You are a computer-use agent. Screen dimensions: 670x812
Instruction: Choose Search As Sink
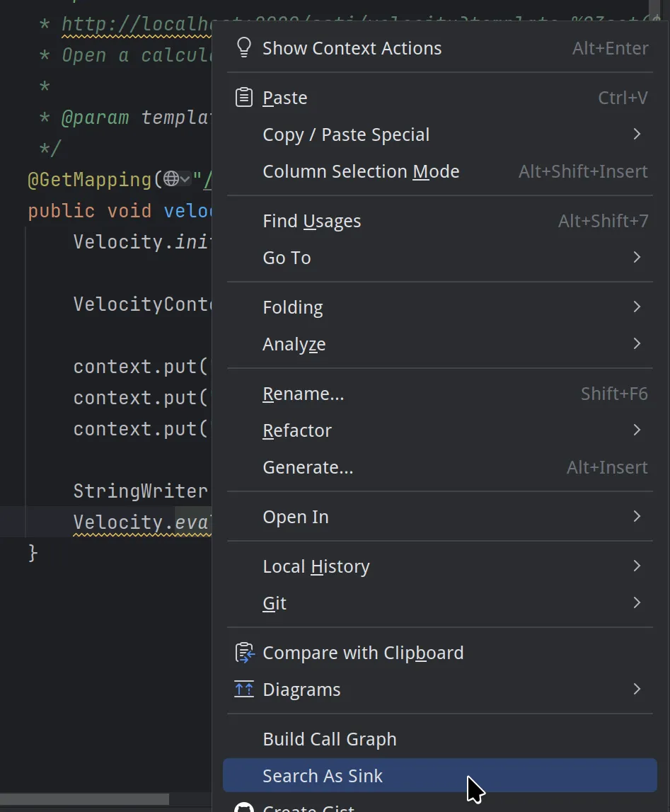pyautogui.click(x=323, y=776)
